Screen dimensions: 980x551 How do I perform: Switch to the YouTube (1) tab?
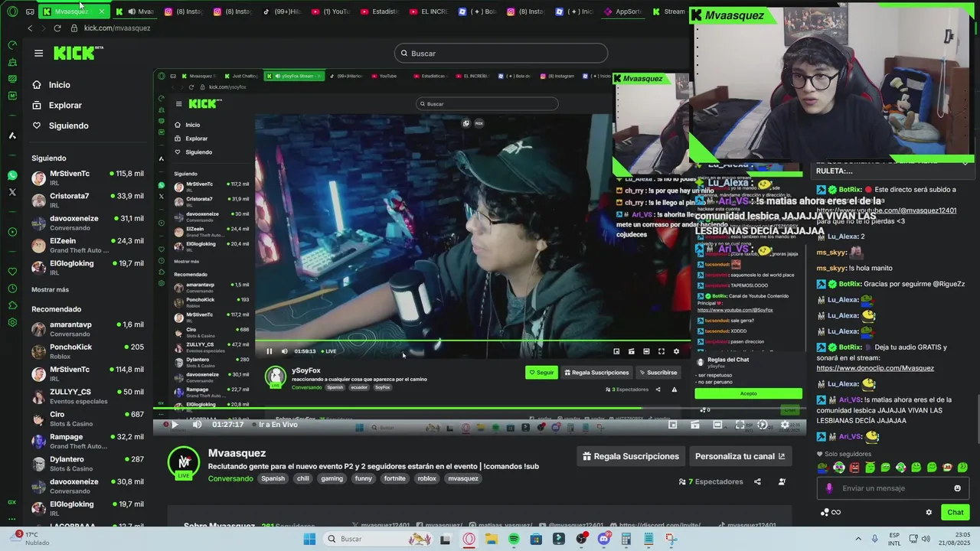click(331, 11)
